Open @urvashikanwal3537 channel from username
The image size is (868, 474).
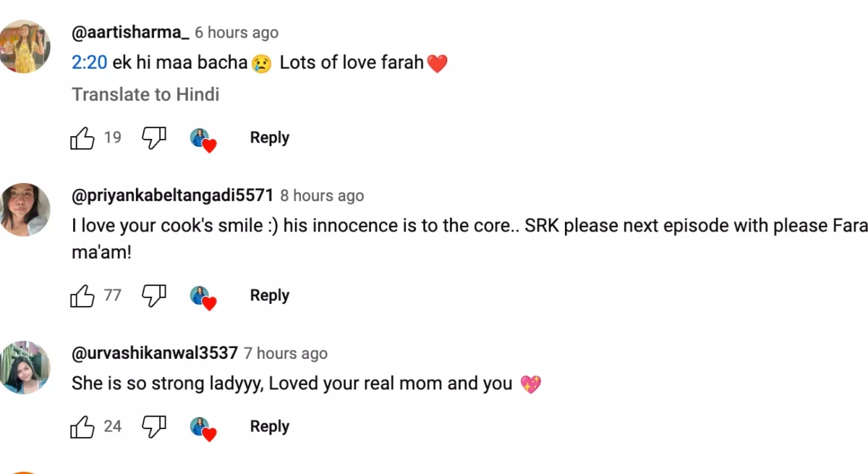(154, 353)
